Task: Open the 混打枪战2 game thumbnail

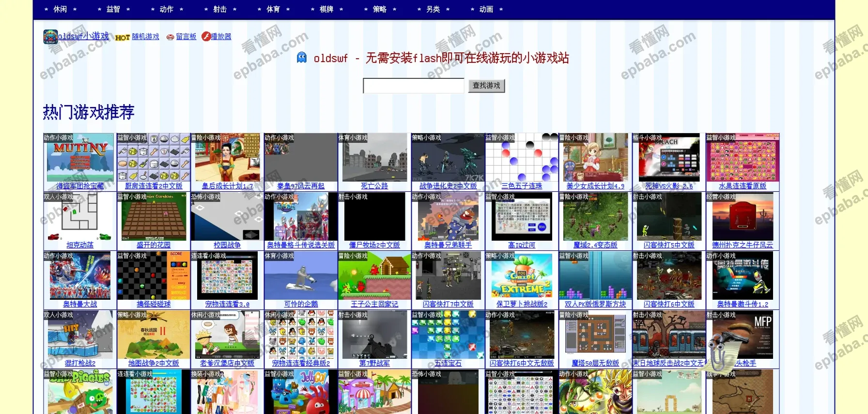Action: pos(80,335)
